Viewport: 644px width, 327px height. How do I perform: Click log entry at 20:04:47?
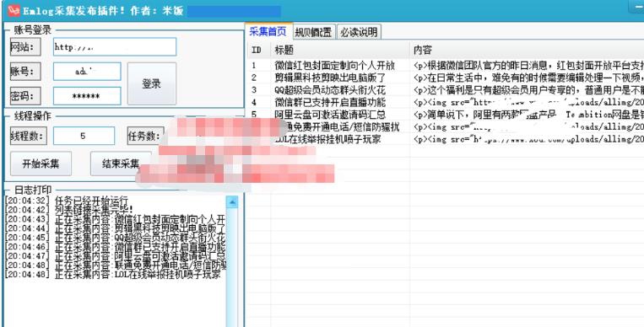point(116,256)
